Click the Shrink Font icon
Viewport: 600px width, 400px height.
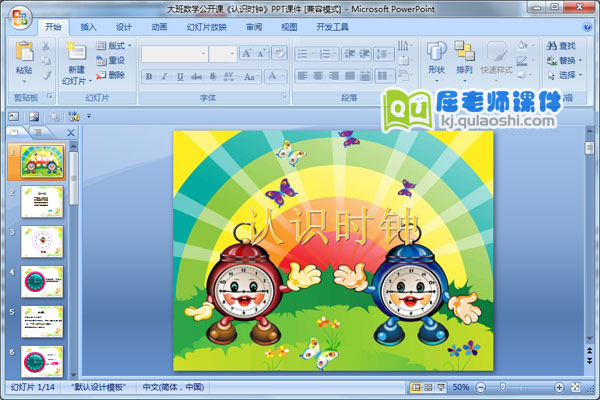(261, 54)
